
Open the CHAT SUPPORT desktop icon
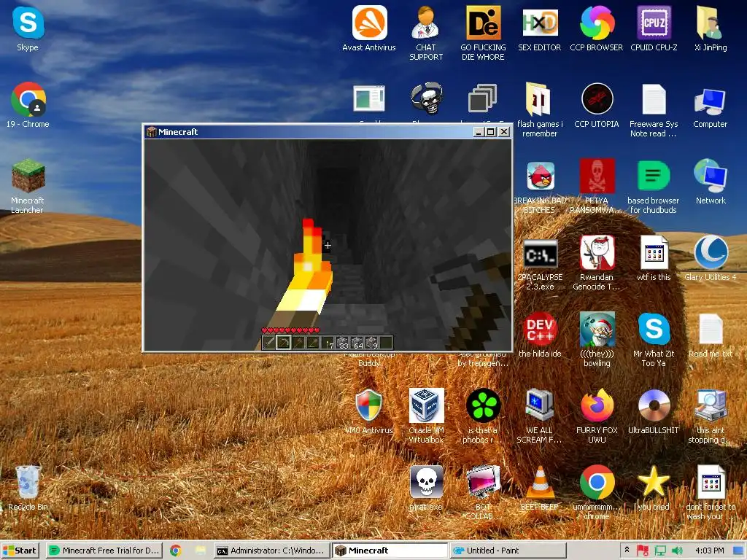pos(426,34)
